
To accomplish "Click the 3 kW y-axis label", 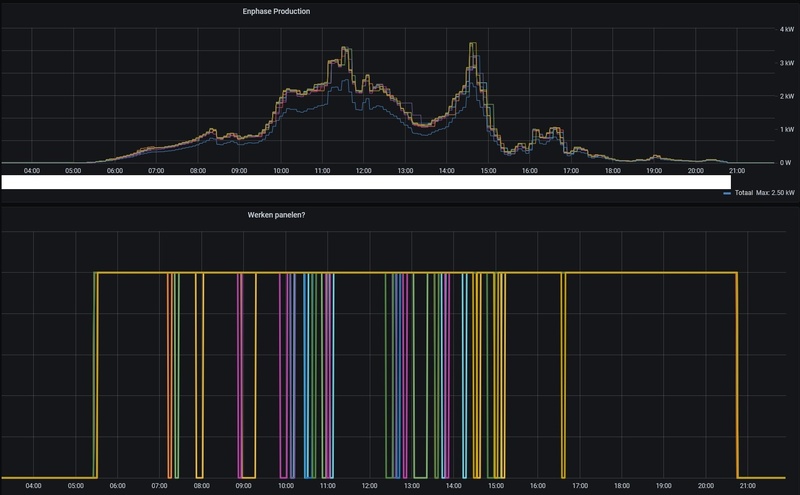I will [787, 63].
